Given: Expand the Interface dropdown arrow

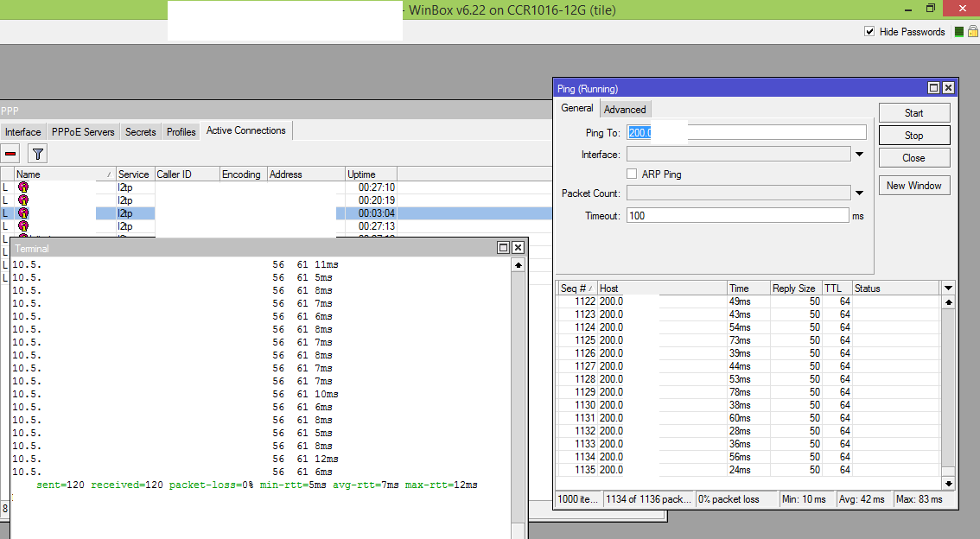Looking at the screenshot, I should pyautogui.click(x=859, y=155).
